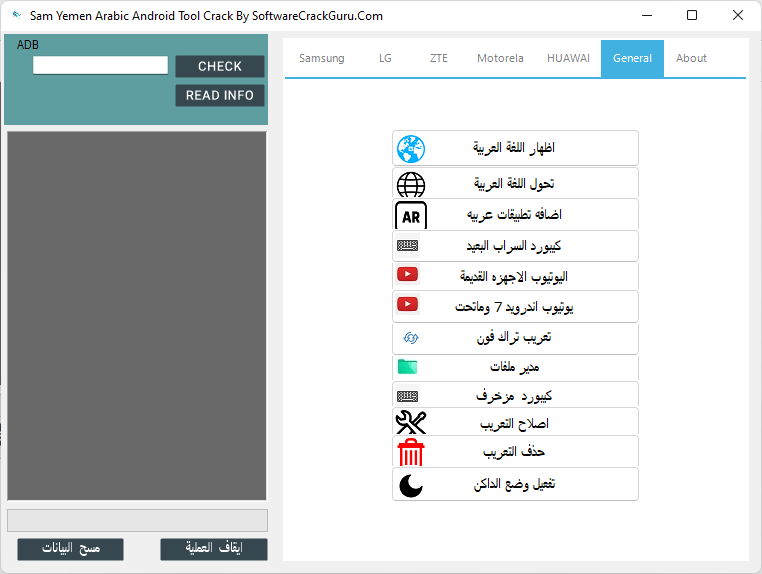762x574 pixels.
Task: Open the LG tab
Action: pyautogui.click(x=385, y=58)
